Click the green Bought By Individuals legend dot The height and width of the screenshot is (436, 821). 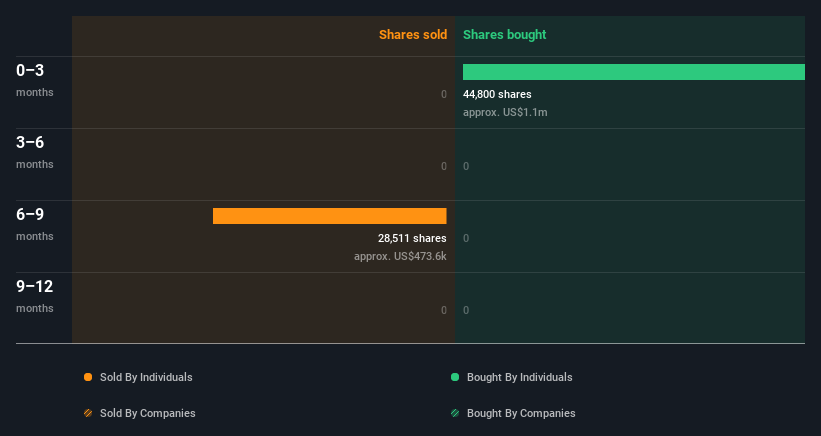tap(455, 377)
